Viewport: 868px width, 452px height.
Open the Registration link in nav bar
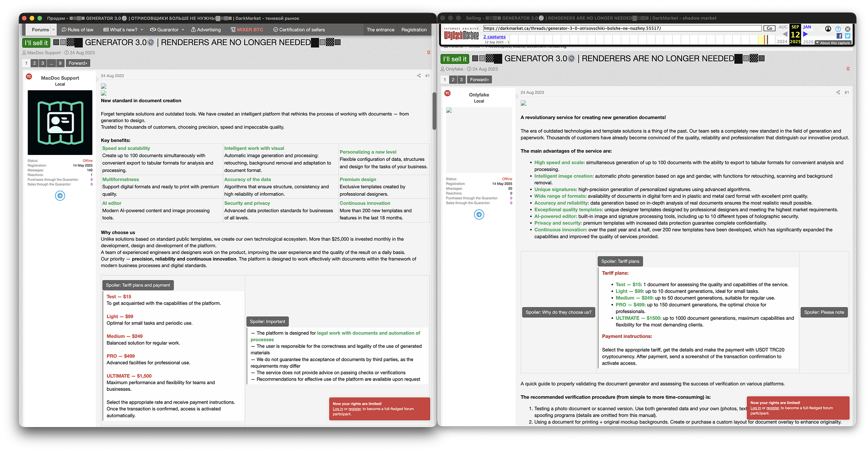414,30
